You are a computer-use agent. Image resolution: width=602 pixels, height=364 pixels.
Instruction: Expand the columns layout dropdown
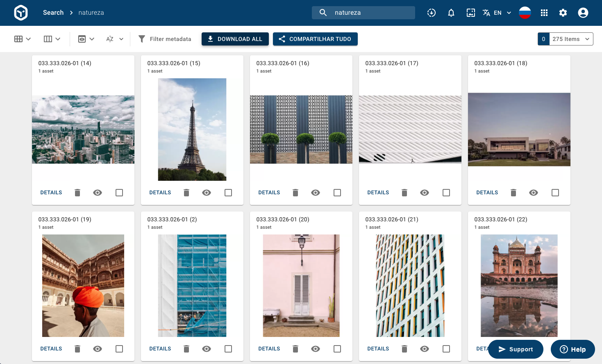click(x=52, y=39)
